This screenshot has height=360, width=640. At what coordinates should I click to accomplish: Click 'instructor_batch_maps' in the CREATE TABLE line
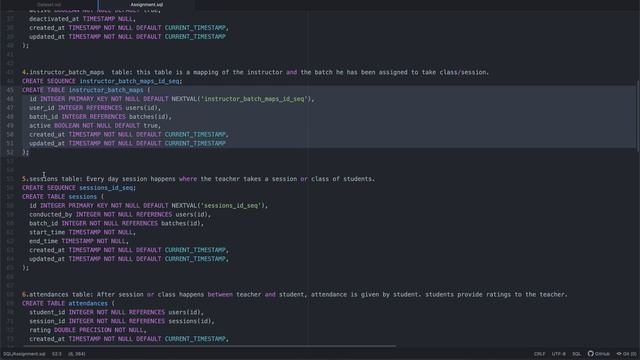click(x=106, y=90)
